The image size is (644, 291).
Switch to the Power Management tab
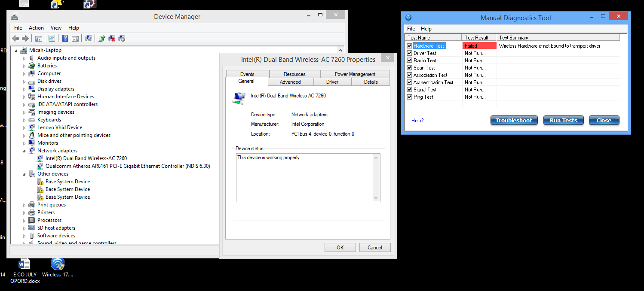click(355, 74)
